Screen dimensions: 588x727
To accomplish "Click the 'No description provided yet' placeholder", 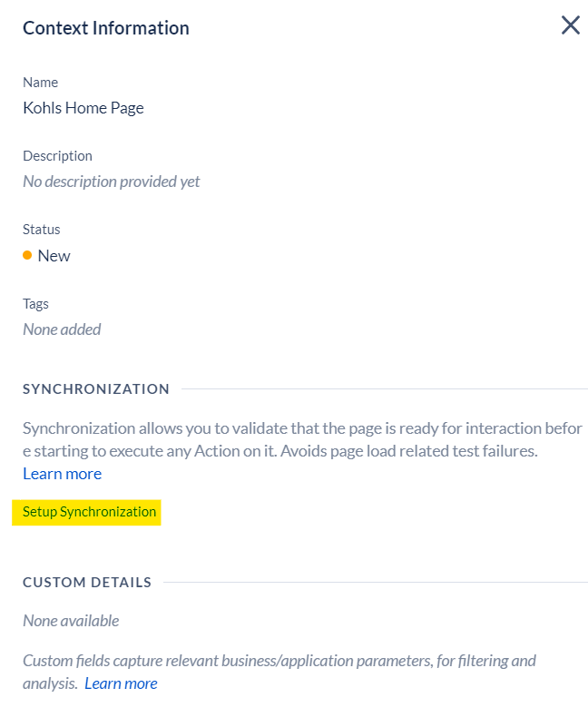I will [112, 182].
